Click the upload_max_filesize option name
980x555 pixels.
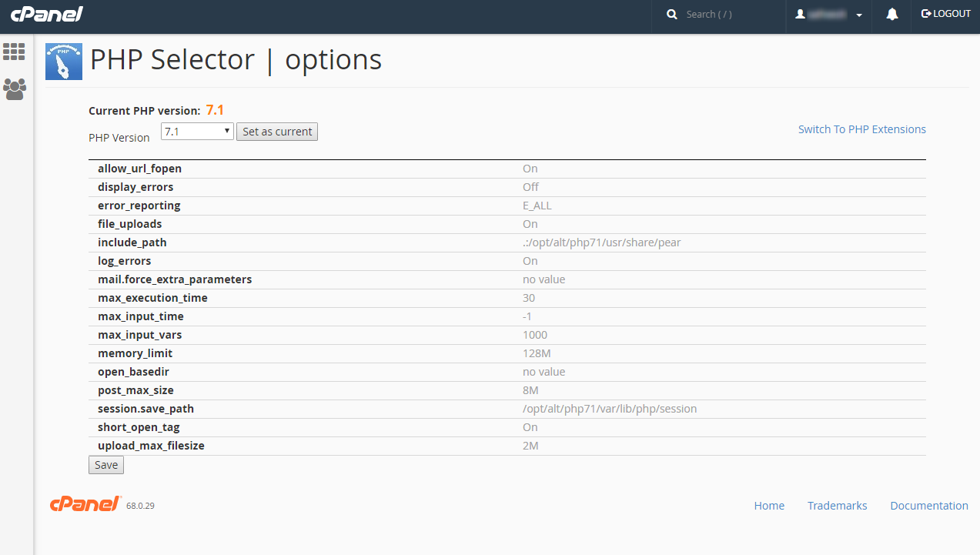point(151,446)
